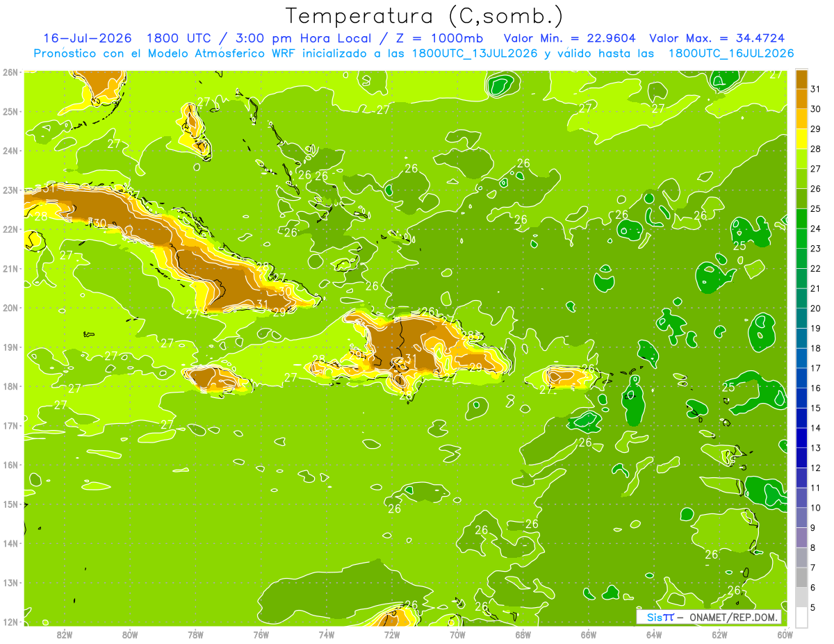Select the yellow swatch between 28 and 29
This screenshot has width=834, height=644.
tap(801, 139)
